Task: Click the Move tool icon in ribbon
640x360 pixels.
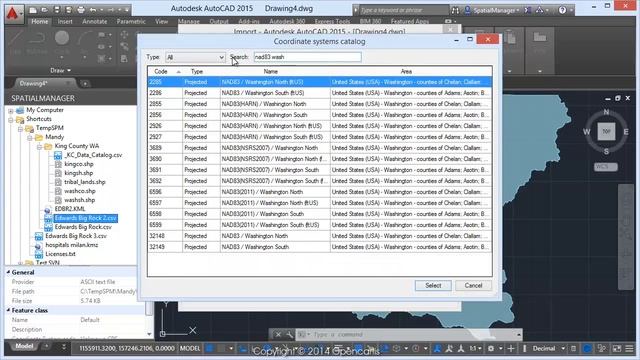Action: pos(124,35)
